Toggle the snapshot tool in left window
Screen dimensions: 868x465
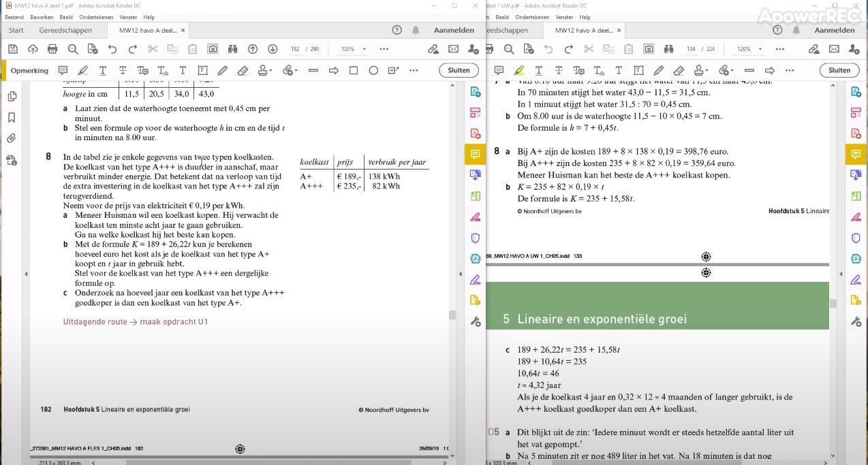[213, 49]
